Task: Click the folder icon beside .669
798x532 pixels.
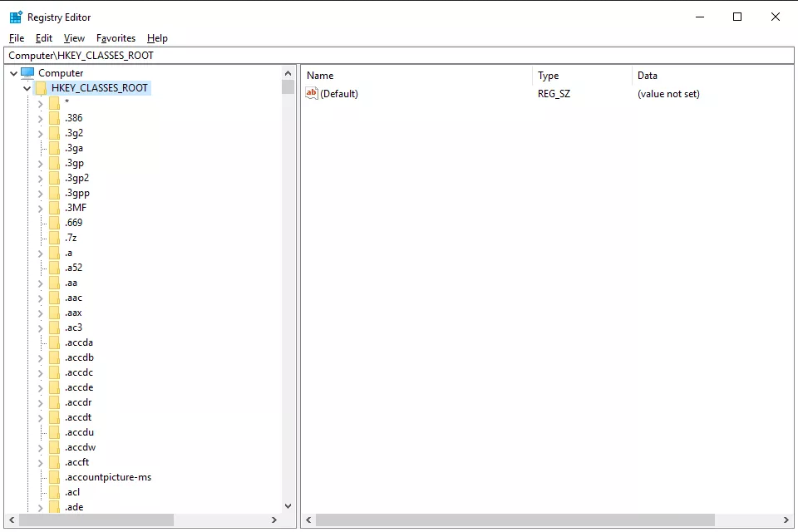Action: coord(55,223)
